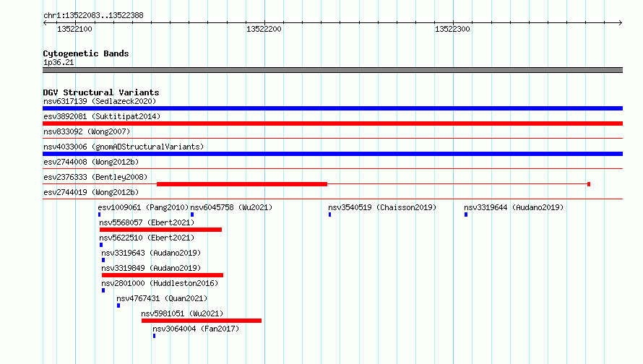Click left arrow end of the ruler

coord(45,22)
